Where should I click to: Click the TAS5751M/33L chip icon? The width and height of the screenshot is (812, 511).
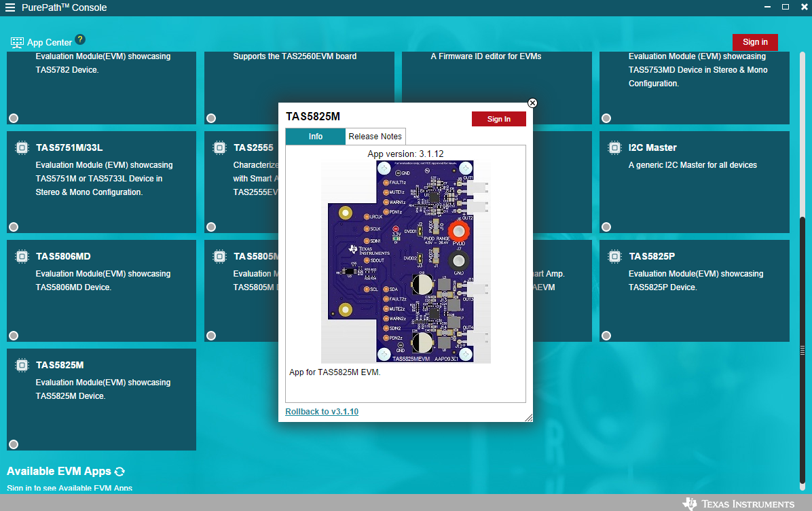22,147
